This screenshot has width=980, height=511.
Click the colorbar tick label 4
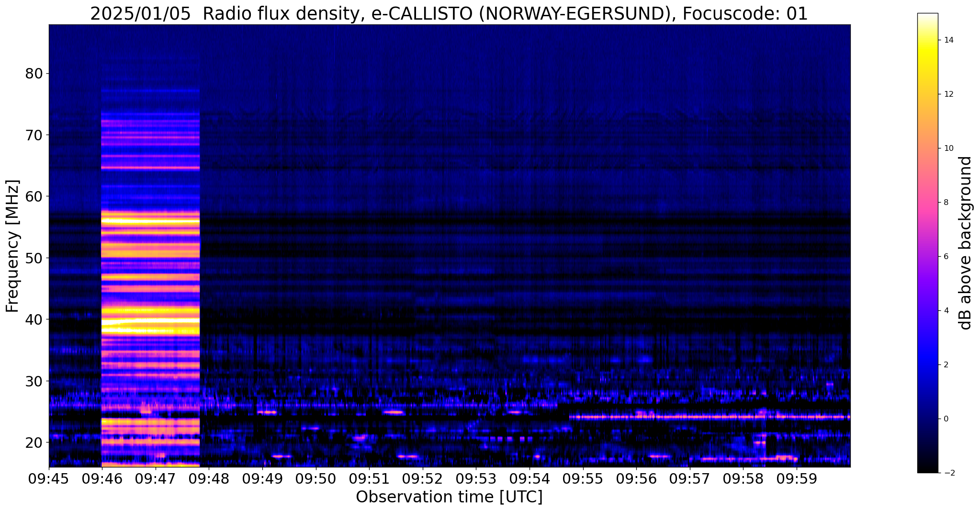[946, 311]
